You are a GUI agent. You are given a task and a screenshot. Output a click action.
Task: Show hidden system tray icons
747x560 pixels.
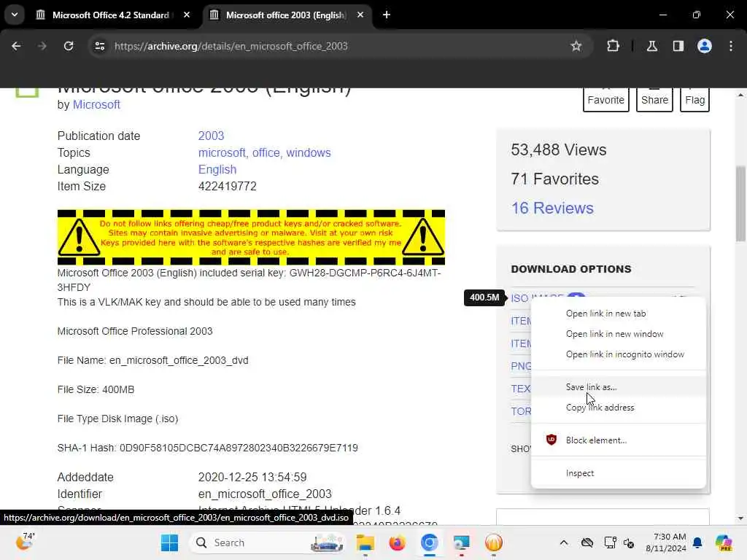pos(564,542)
